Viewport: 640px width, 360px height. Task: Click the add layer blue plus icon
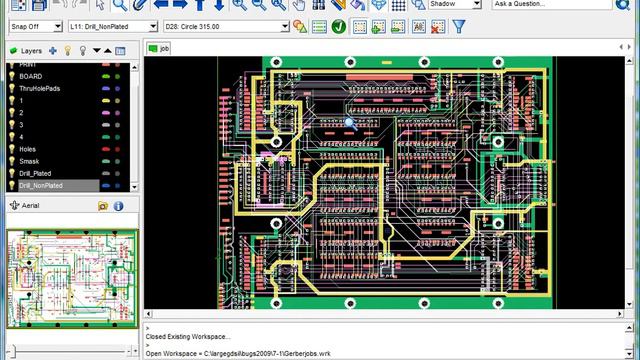[53, 51]
